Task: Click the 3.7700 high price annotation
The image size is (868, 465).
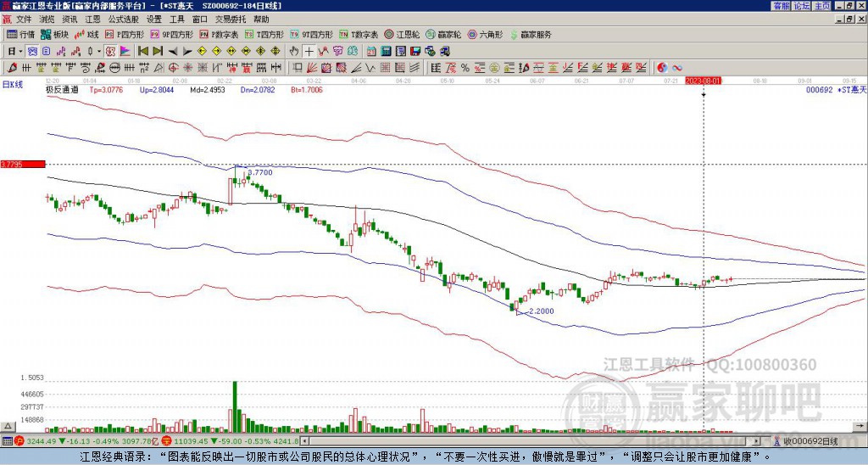Action: (259, 172)
